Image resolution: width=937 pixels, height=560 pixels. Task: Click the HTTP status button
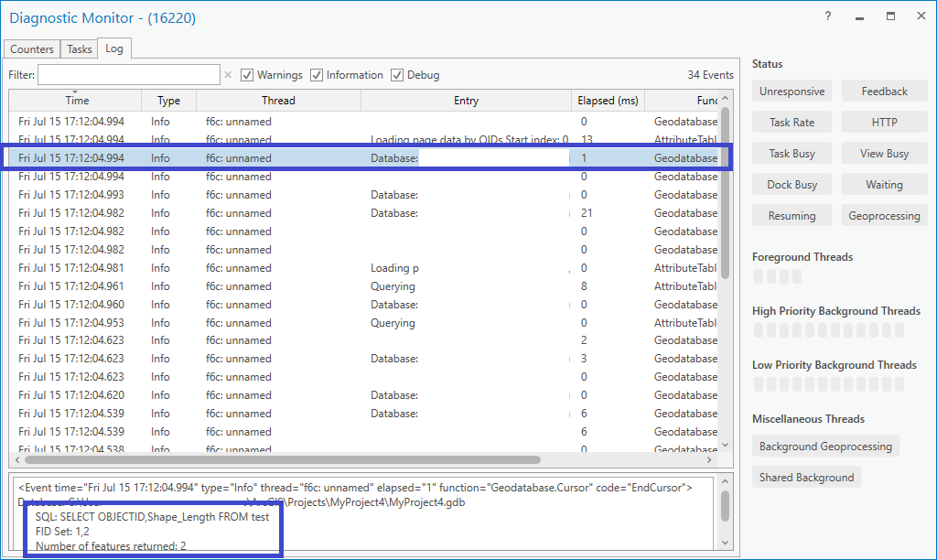pyautogui.click(x=883, y=122)
